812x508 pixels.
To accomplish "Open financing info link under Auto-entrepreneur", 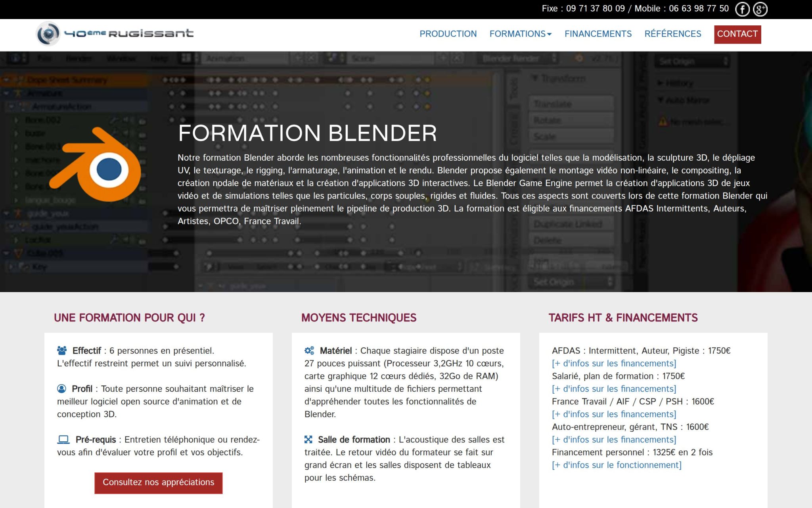I will pyautogui.click(x=614, y=440).
